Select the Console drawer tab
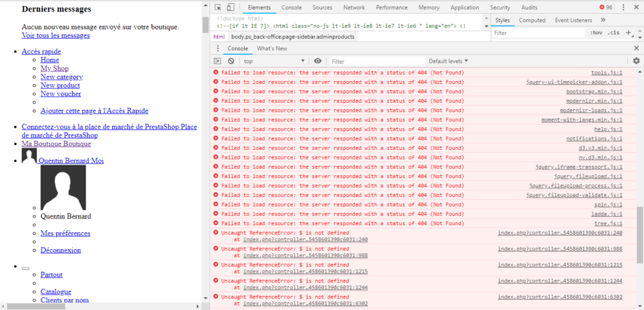The height and width of the screenshot is (310, 644). coord(238,48)
